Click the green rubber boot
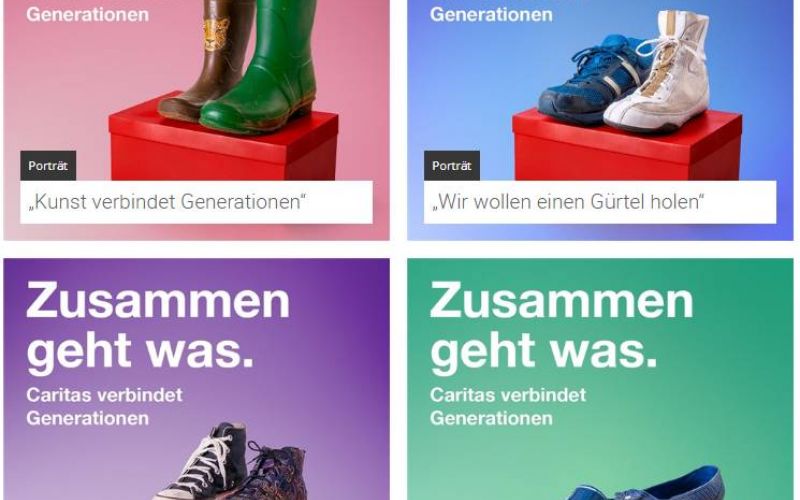 coord(260,71)
